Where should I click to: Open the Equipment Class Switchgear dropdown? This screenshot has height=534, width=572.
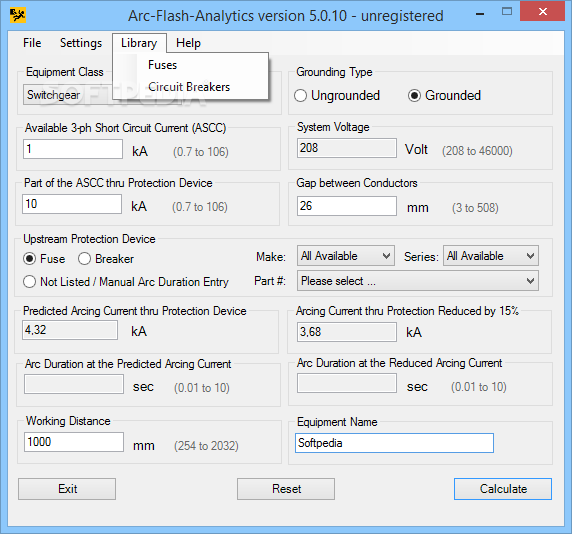tap(102, 95)
